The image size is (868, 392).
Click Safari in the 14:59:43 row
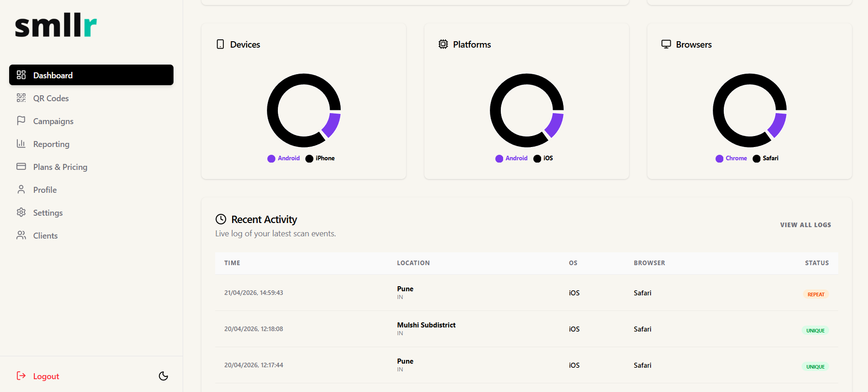(x=642, y=293)
